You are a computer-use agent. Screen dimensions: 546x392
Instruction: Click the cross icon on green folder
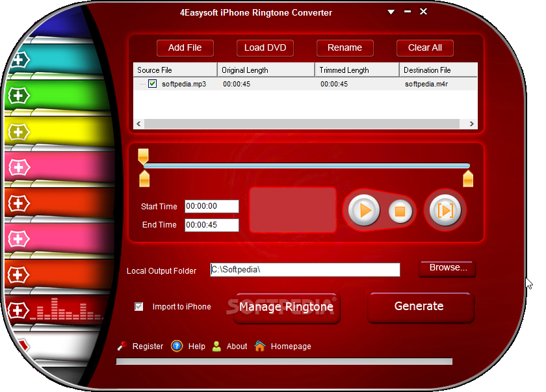[x=18, y=95]
